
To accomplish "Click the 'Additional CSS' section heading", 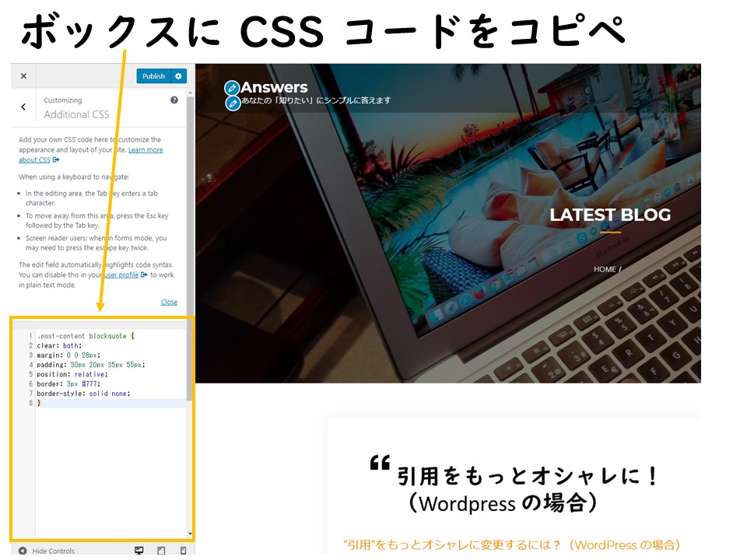I will point(77,114).
